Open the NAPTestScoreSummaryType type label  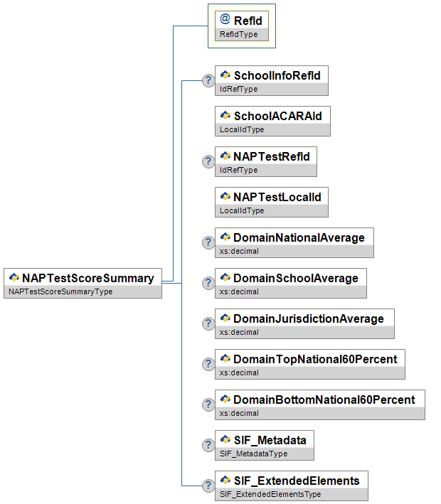pos(60,291)
